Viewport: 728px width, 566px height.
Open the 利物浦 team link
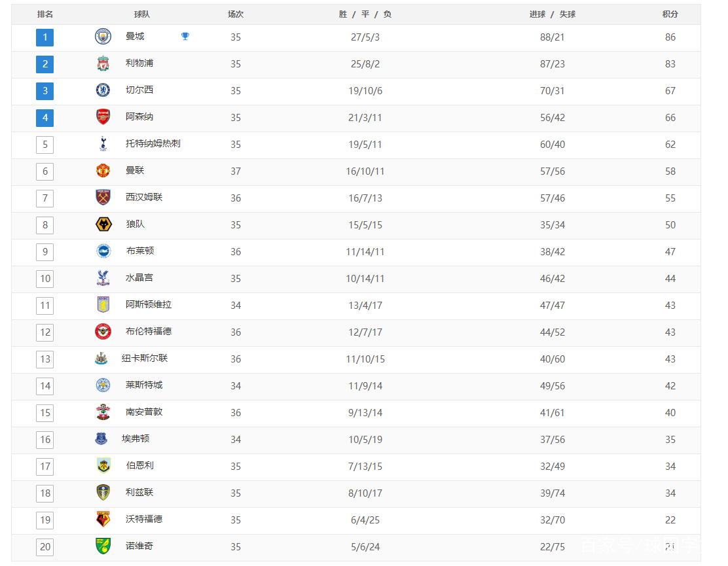pos(139,63)
